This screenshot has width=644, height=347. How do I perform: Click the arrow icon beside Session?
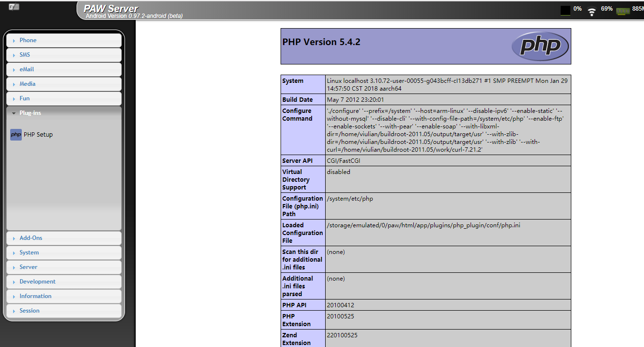[x=13, y=310]
